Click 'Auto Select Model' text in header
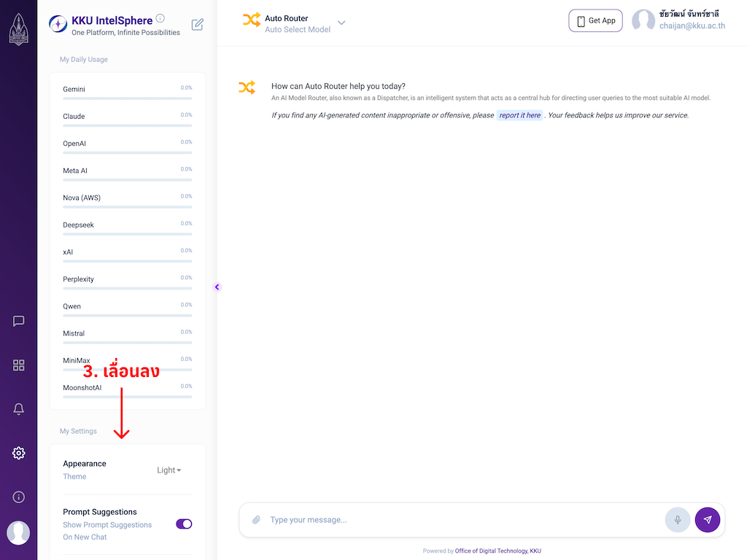Image resolution: width=747 pixels, height=560 pixels. [x=298, y=29]
